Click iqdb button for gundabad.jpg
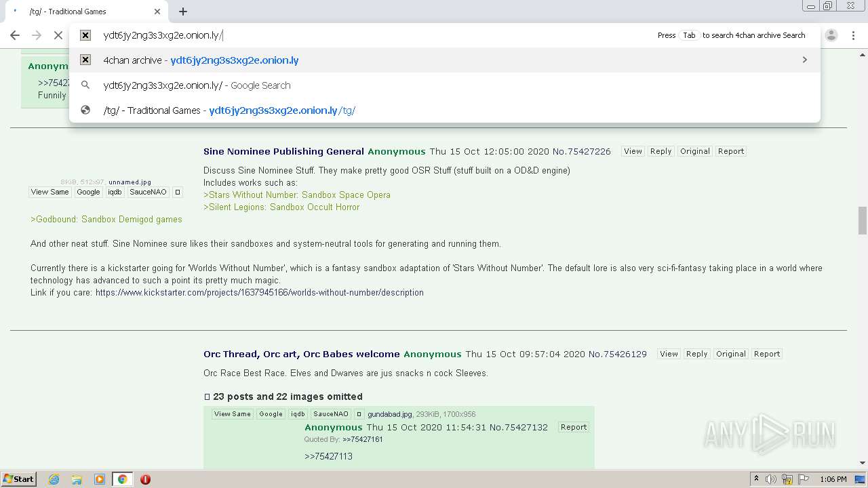The width and height of the screenshot is (868, 488). click(x=298, y=414)
